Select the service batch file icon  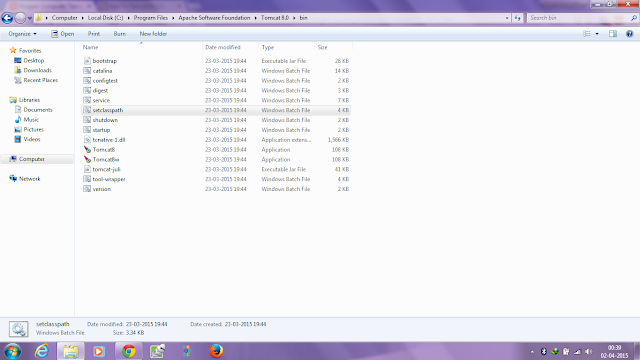(x=87, y=100)
